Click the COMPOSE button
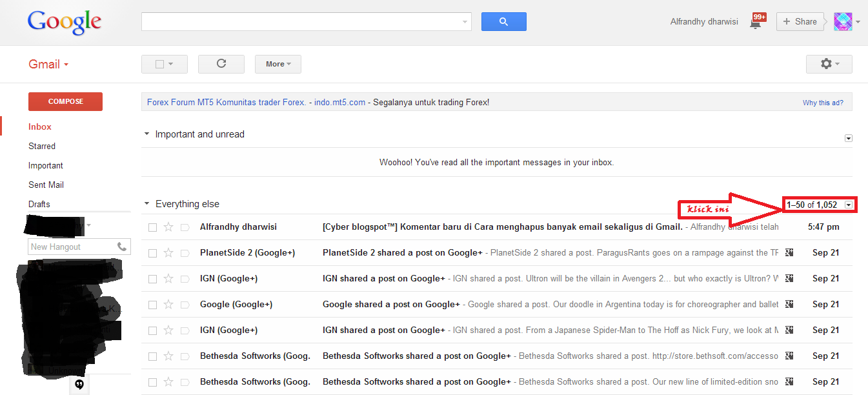The image size is (868, 395). point(65,101)
